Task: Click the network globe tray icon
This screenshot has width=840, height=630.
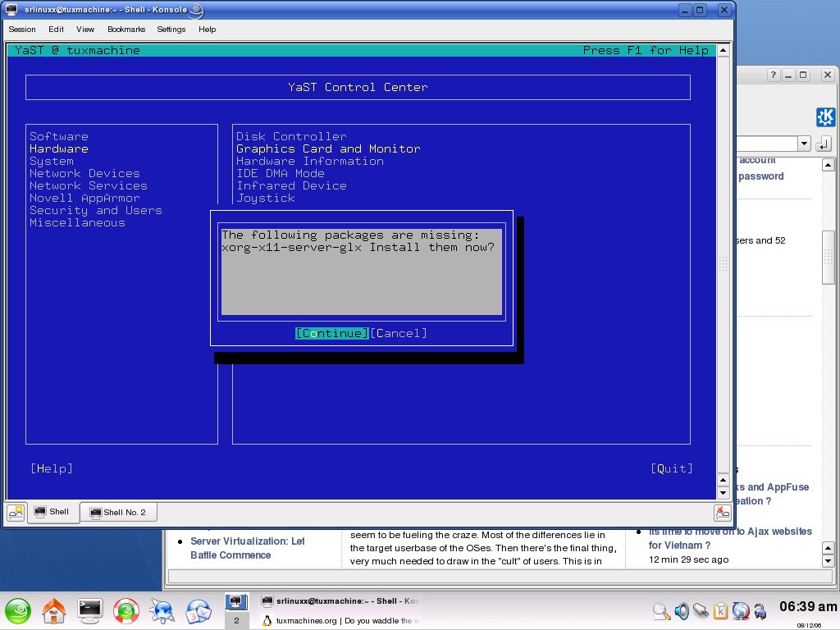Action: click(741, 611)
